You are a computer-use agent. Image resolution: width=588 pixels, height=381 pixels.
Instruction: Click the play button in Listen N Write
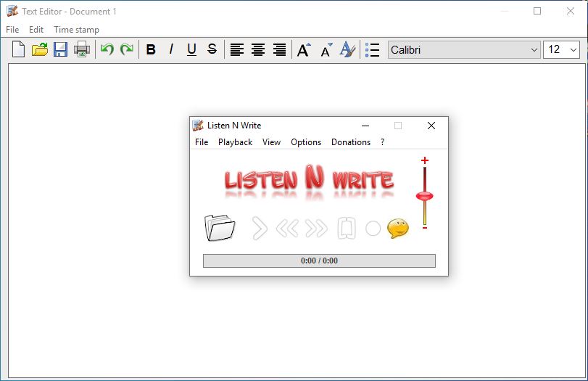tap(260, 228)
